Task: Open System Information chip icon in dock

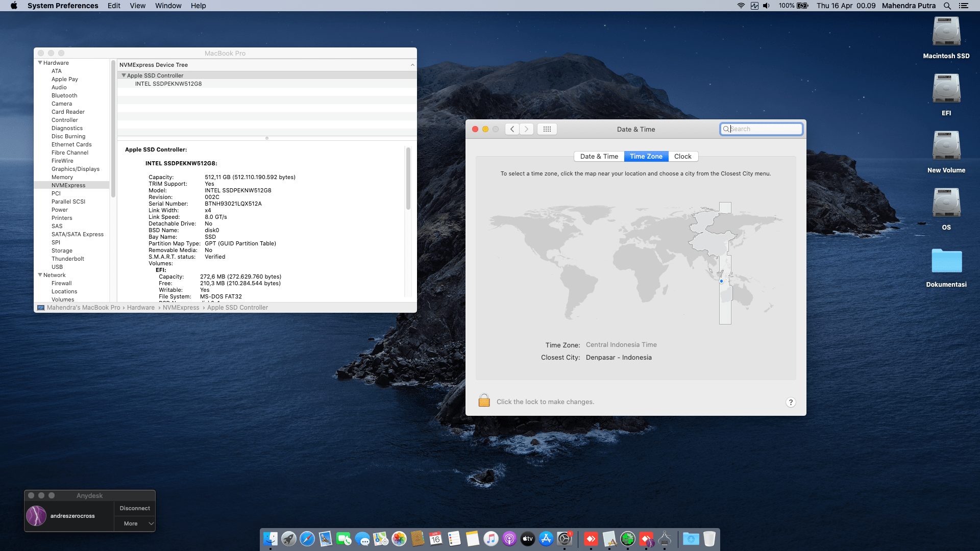Action: [665, 539]
